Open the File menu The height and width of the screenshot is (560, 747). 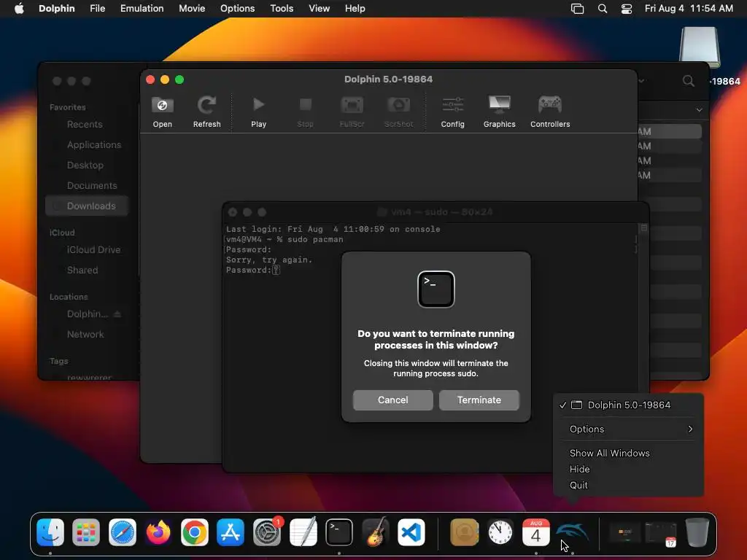97,9
